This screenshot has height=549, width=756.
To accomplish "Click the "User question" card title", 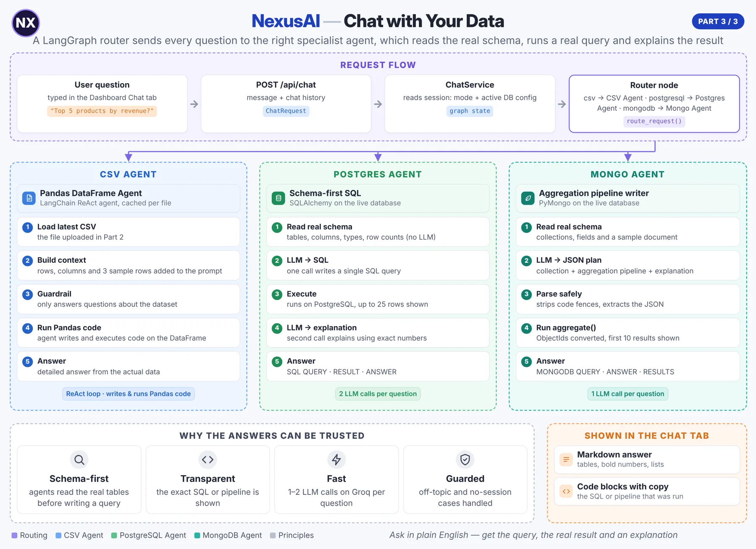I will (102, 85).
